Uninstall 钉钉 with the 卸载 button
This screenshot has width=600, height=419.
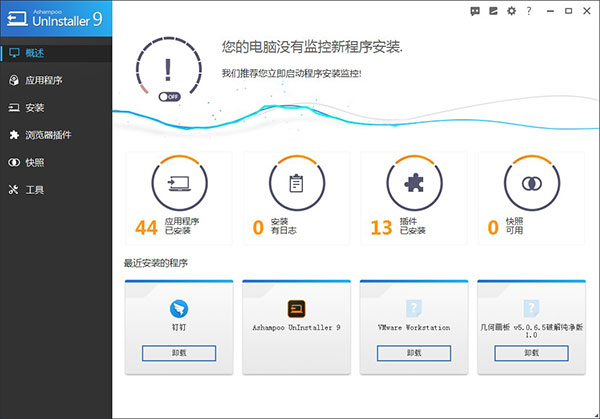pyautogui.click(x=179, y=353)
